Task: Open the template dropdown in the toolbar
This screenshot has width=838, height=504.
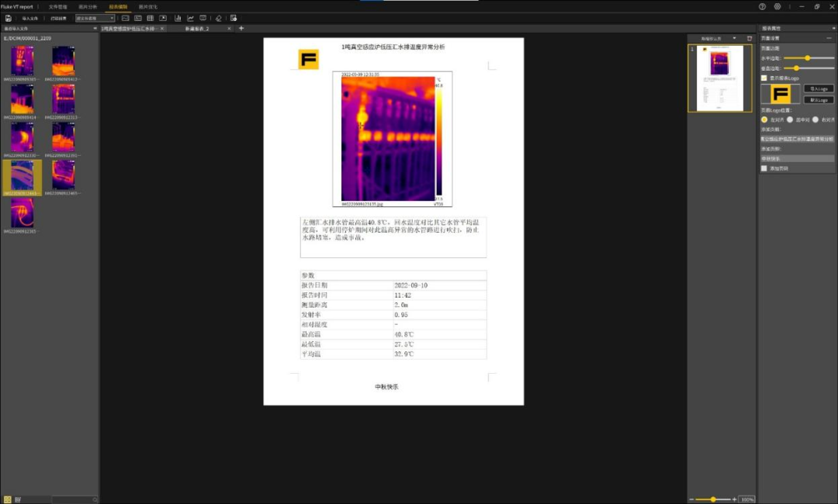Action: pos(95,18)
